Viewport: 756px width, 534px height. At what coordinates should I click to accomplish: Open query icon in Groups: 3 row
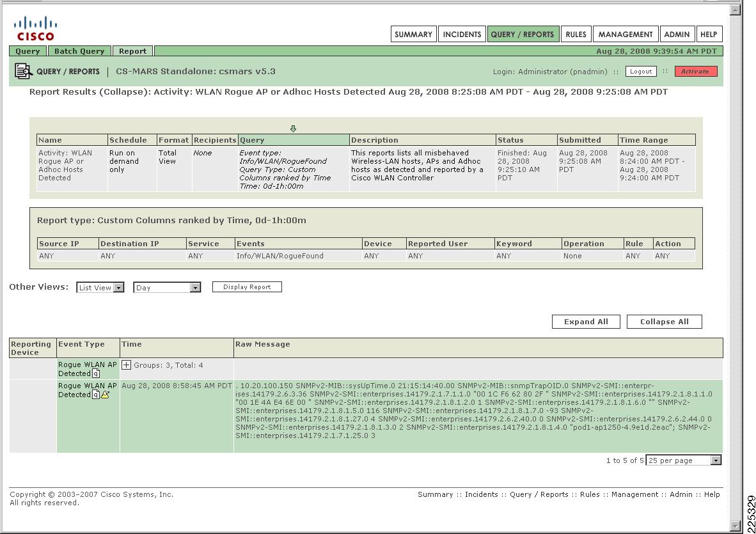pos(96,373)
